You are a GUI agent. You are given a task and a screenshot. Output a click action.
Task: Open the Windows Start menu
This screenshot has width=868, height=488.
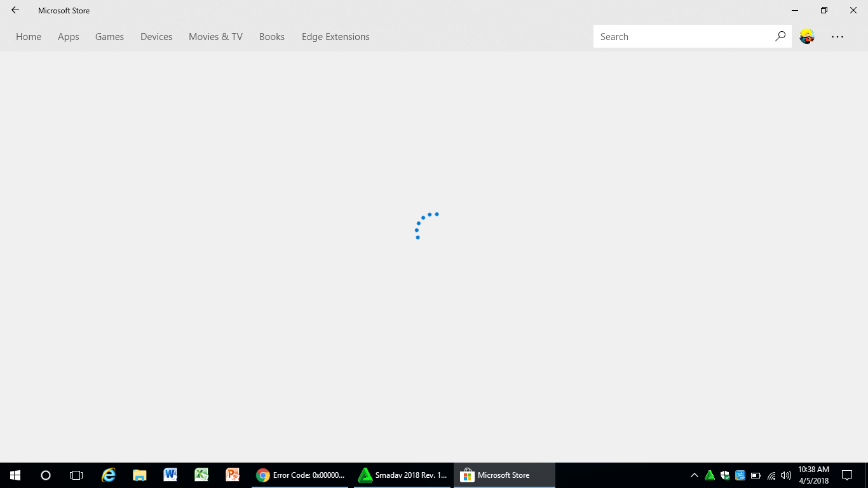point(15,475)
